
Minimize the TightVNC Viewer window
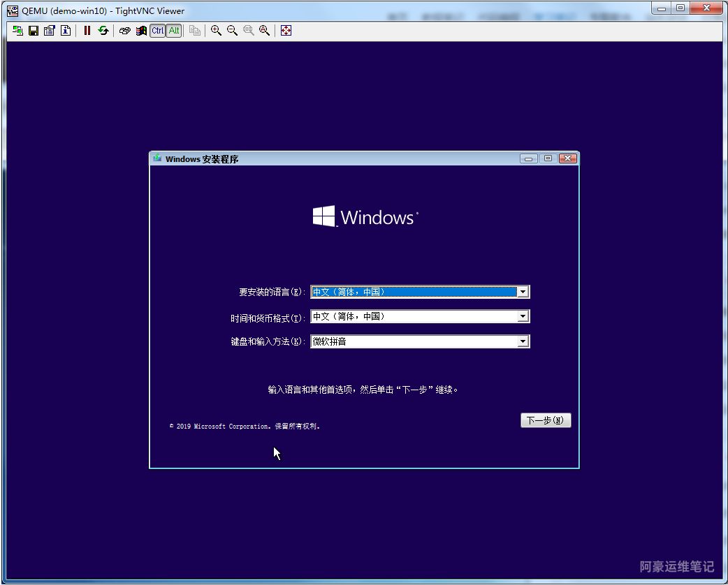coord(662,8)
